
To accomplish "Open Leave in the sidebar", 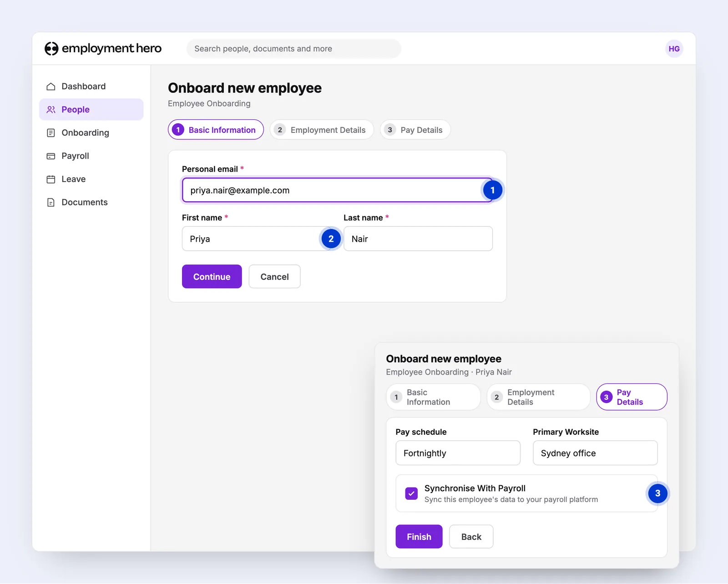I will [x=91, y=179].
